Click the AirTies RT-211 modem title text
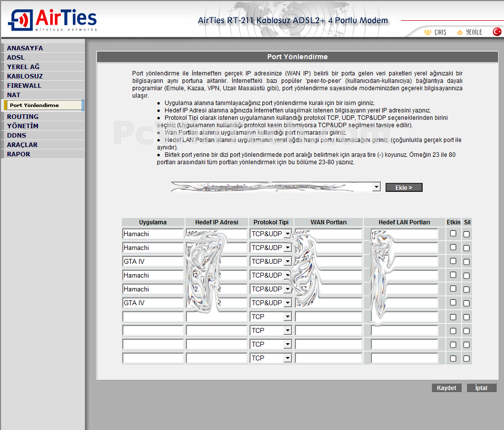Image resolution: width=504 pixels, height=430 pixels. pos(293,21)
